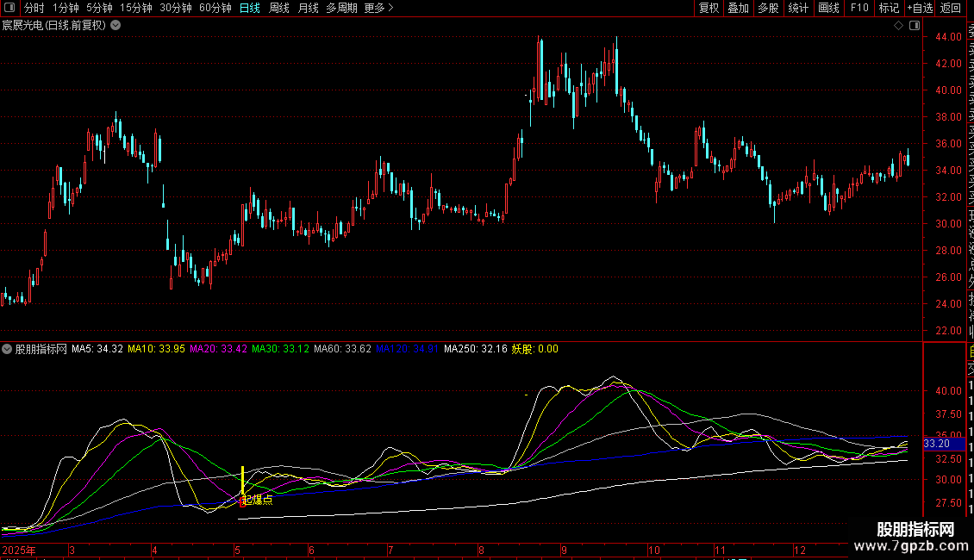Click the 复权 adjustment button
This screenshot has width=974, height=560.
(709, 9)
